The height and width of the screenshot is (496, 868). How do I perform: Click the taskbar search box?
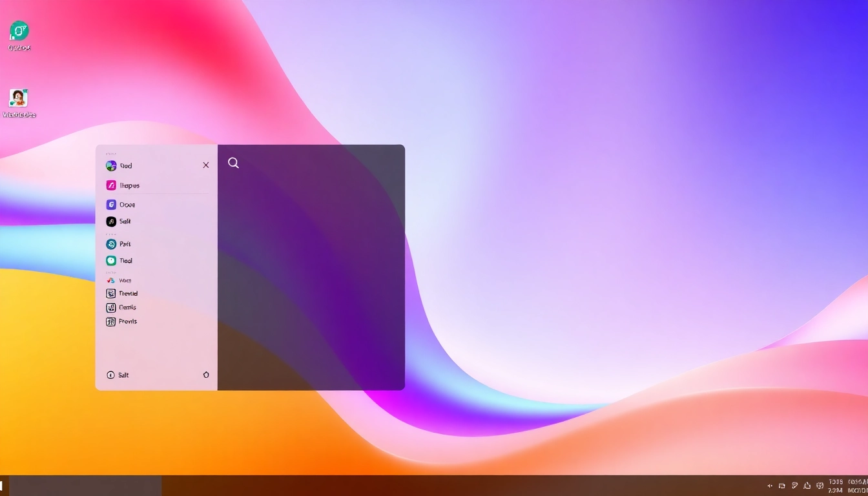85,486
